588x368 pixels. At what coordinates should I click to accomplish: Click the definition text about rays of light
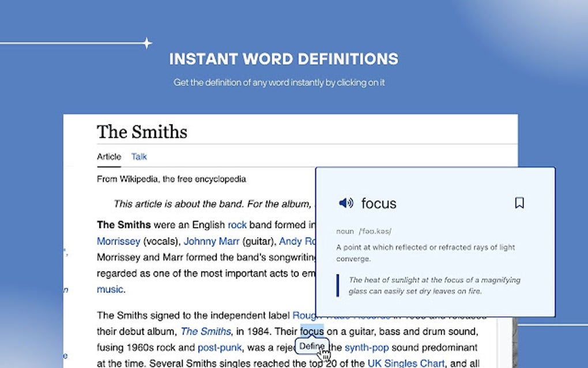click(425, 253)
